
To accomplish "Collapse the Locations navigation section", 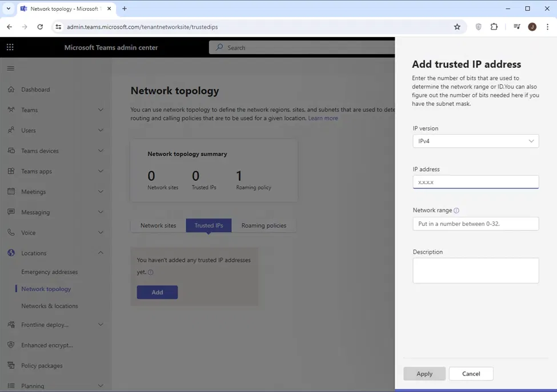I will (101, 253).
